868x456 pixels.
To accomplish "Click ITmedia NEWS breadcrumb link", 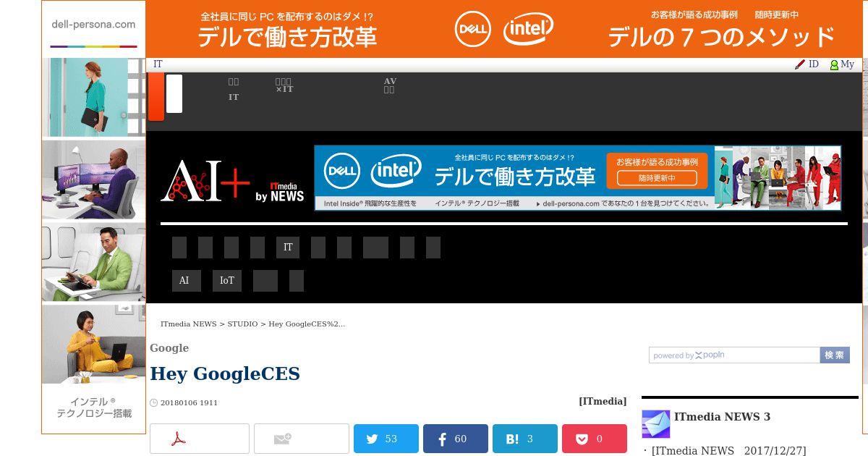I will pyautogui.click(x=189, y=324).
